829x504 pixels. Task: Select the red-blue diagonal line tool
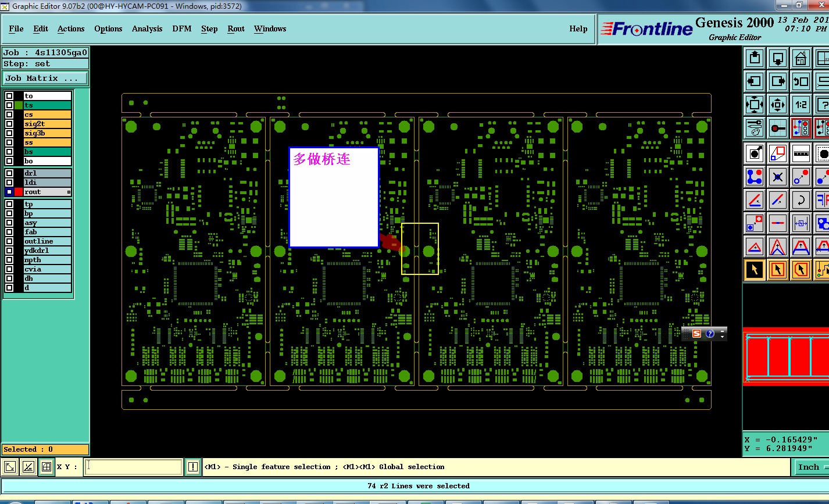tap(778, 200)
